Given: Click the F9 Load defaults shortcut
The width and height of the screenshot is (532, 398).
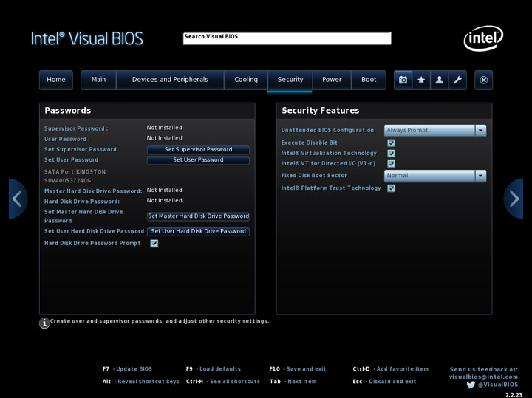Looking at the screenshot, I should [213, 369].
